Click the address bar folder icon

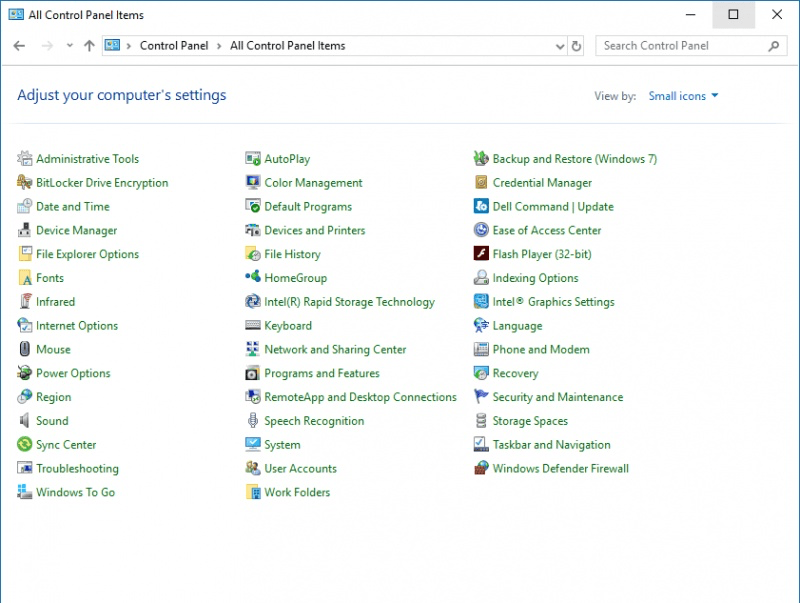tap(112, 45)
